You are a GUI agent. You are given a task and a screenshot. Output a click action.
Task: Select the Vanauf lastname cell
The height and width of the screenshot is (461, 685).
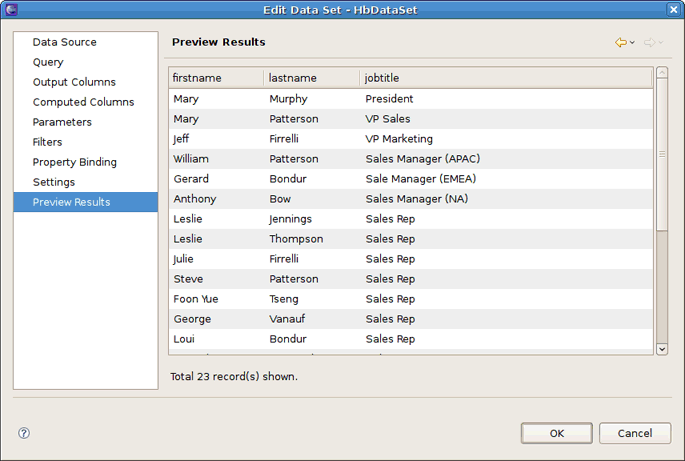(x=287, y=319)
